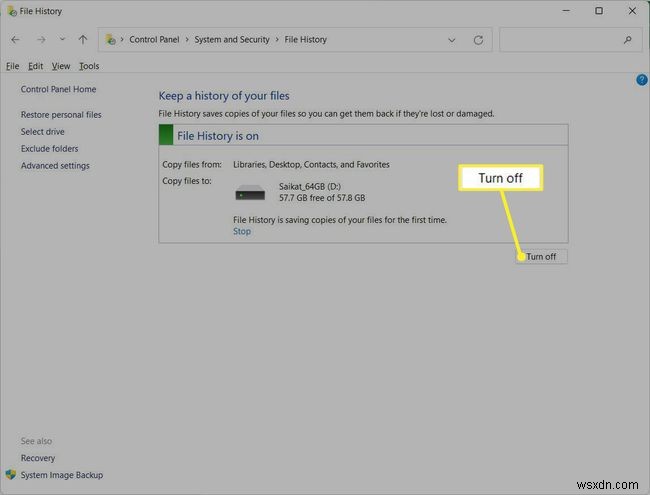Viewport: 650px width, 495px height.
Task: Click the 'File History is on' status text
Action: point(218,136)
